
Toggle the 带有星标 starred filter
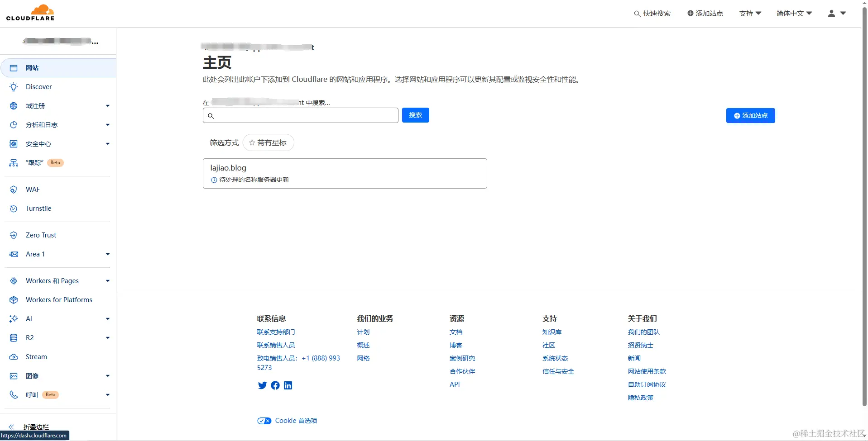(268, 143)
